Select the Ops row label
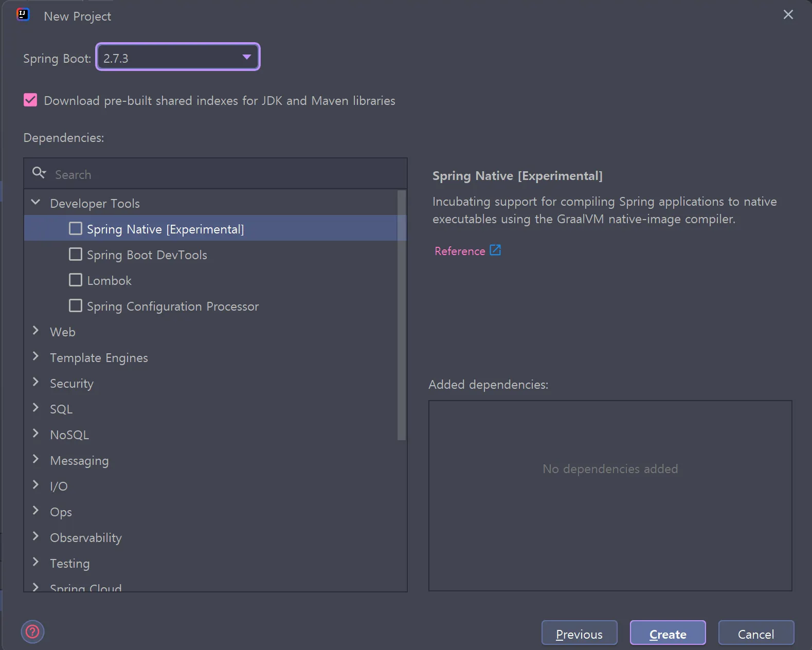Viewport: 812px width, 650px height. click(x=61, y=512)
